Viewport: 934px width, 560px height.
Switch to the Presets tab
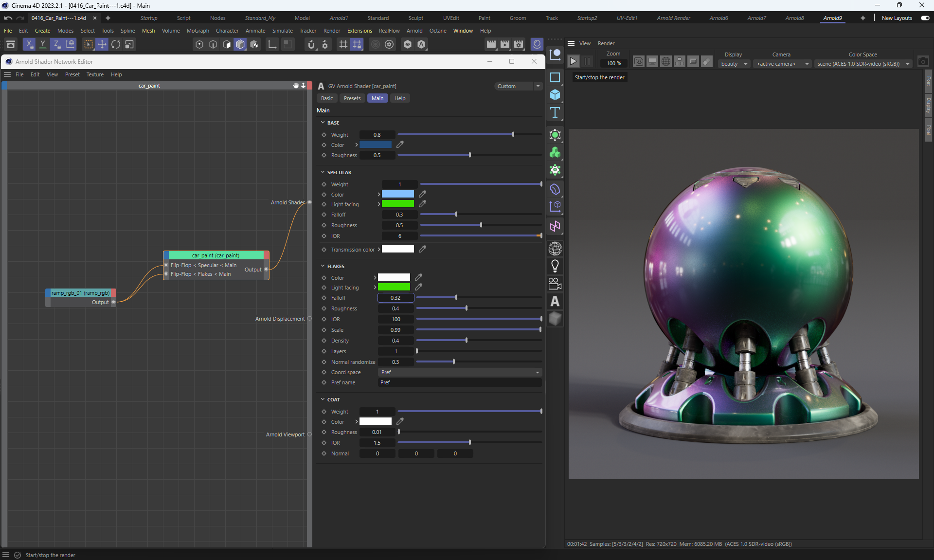(352, 98)
